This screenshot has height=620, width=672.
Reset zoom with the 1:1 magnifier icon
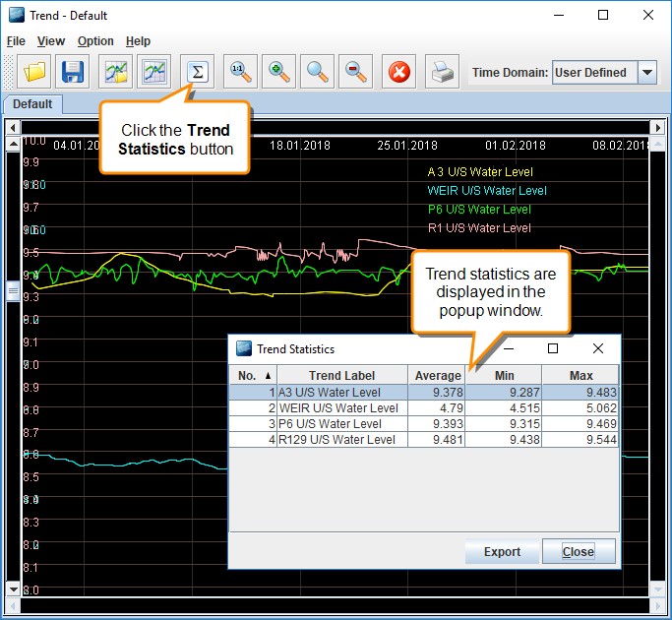pos(239,72)
